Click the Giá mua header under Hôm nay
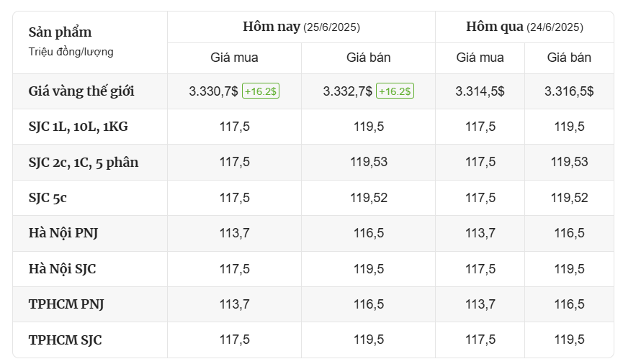The width and height of the screenshot is (623, 364). tap(234, 58)
